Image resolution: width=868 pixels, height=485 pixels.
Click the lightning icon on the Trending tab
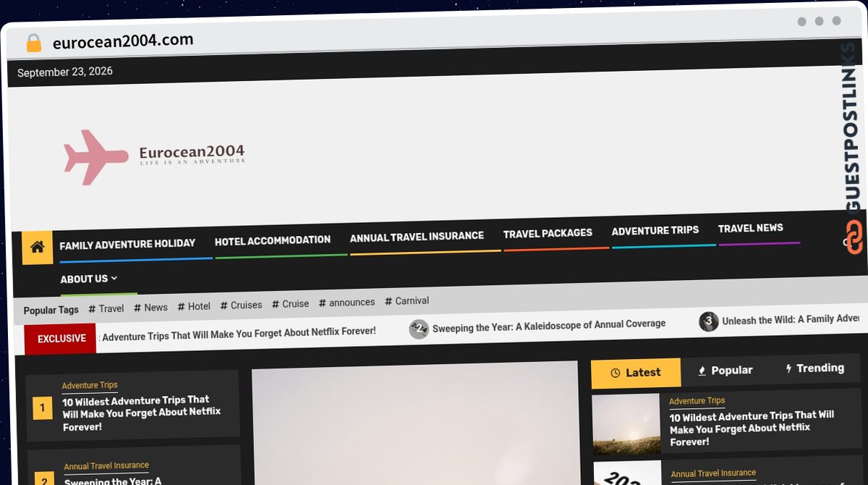(788, 368)
